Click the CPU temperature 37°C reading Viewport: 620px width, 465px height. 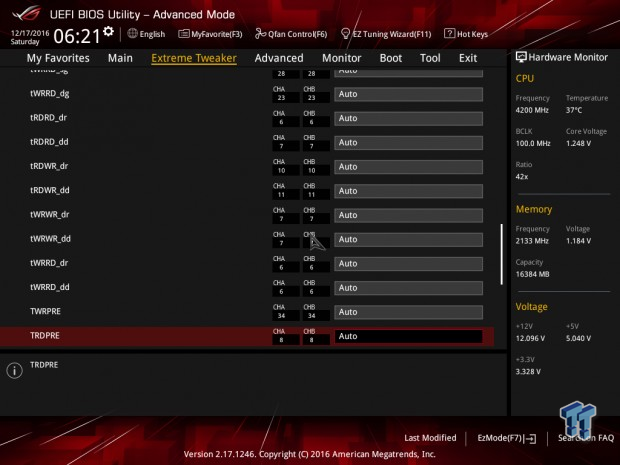coord(574,110)
